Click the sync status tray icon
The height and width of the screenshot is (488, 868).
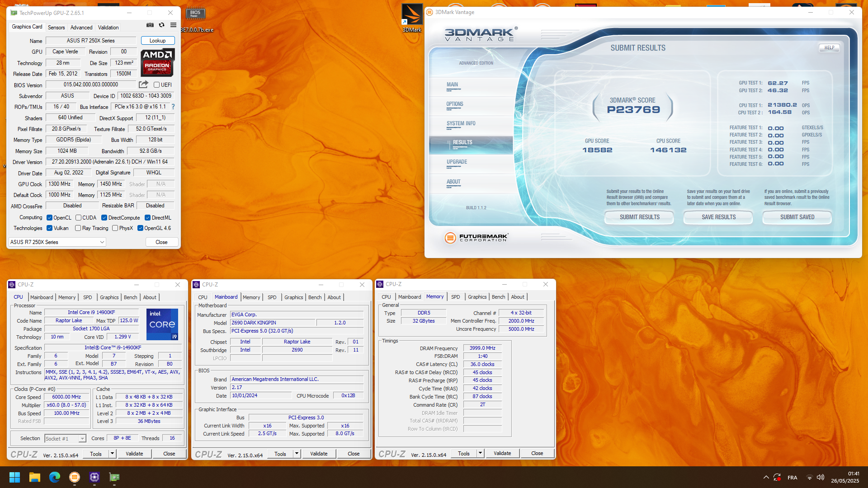[777, 478]
